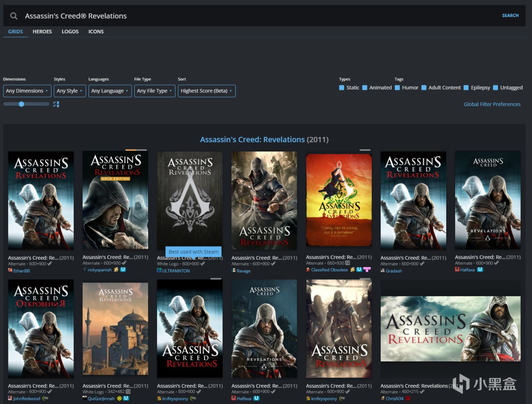Image resolution: width=532 pixels, height=404 pixels.
Task: Click the blue U badge next to rickyspanish
Action: coord(123,270)
